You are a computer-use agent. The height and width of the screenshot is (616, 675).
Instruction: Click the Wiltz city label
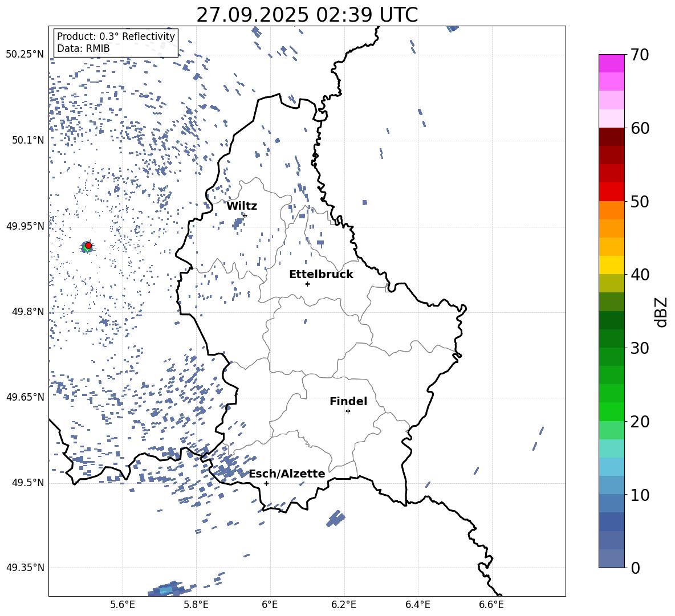point(242,206)
